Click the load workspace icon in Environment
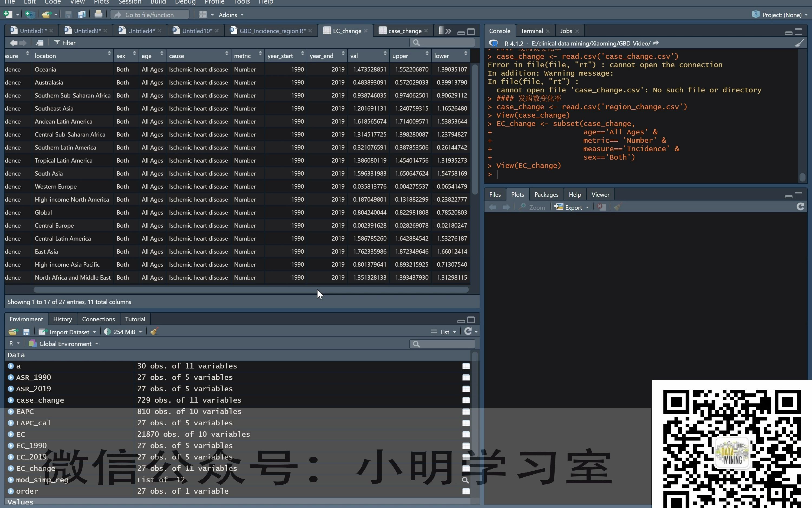812x508 pixels. coord(13,332)
